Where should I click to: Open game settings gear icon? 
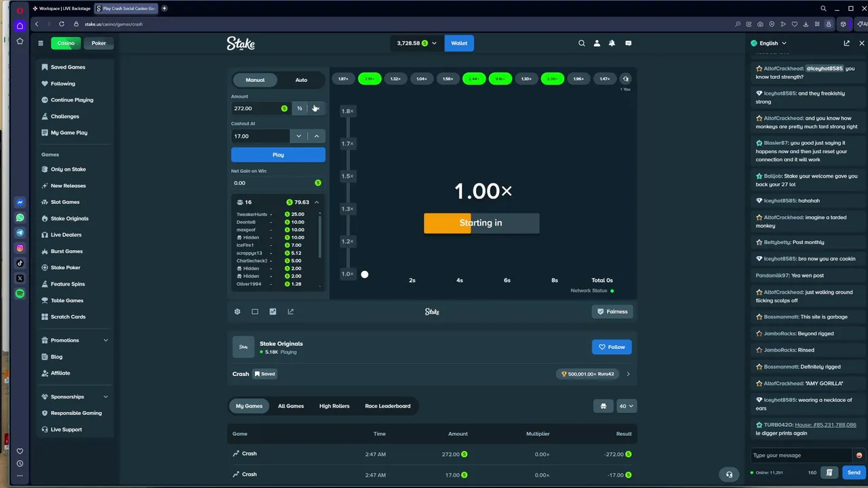pos(237,312)
